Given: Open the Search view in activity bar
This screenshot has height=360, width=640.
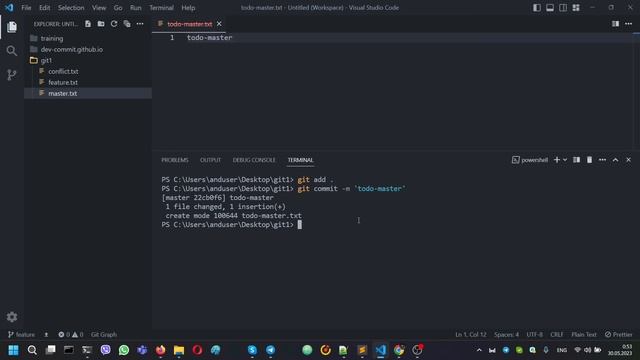Looking at the screenshot, I should [12, 51].
